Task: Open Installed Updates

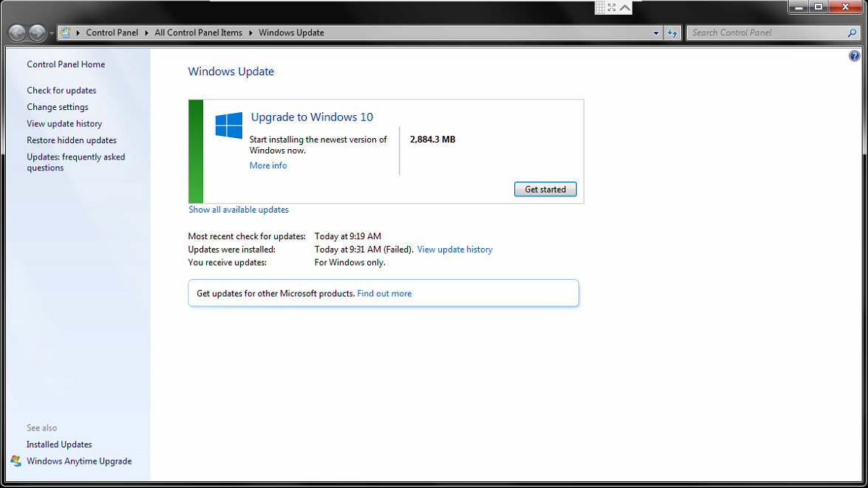Action: point(59,444)
